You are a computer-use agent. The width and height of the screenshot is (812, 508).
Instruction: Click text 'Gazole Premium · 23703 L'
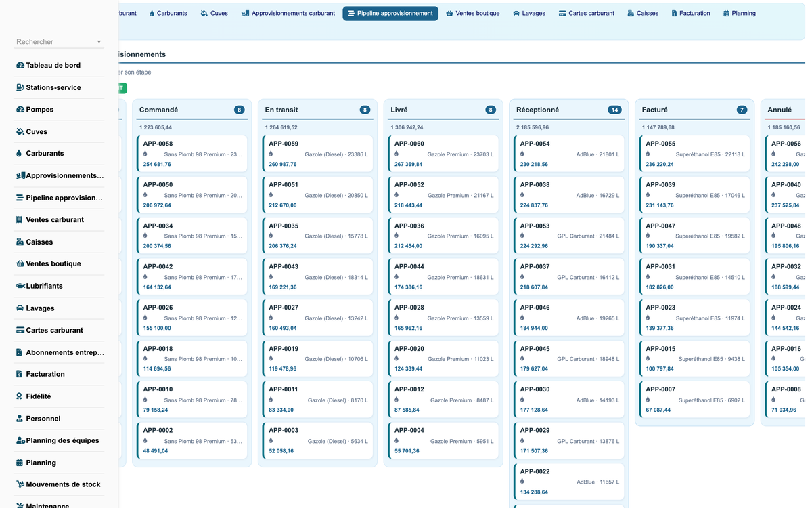(460, 154)
